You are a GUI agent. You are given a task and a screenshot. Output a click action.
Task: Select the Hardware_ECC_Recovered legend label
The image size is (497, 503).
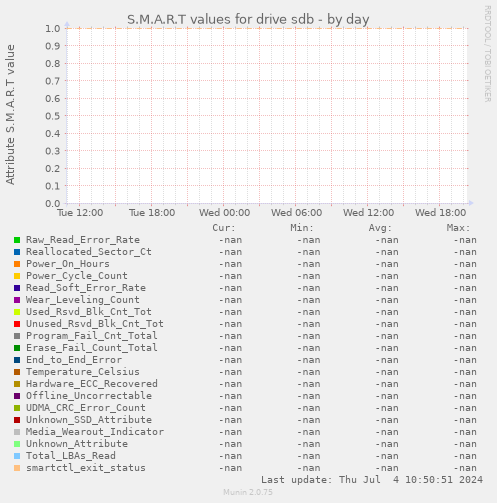tap(92, 384)
